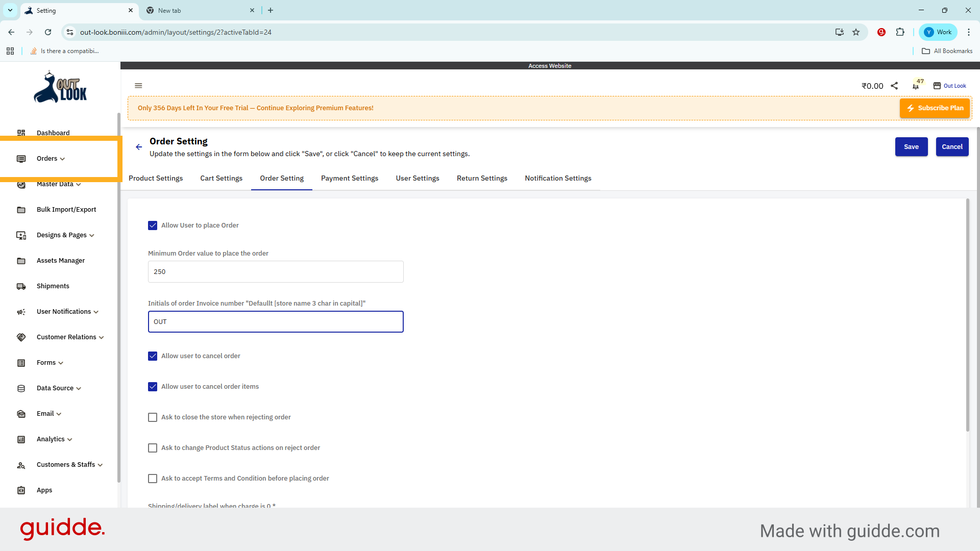
Task: Click the Out Look store icon
Action: coord(937,86)
